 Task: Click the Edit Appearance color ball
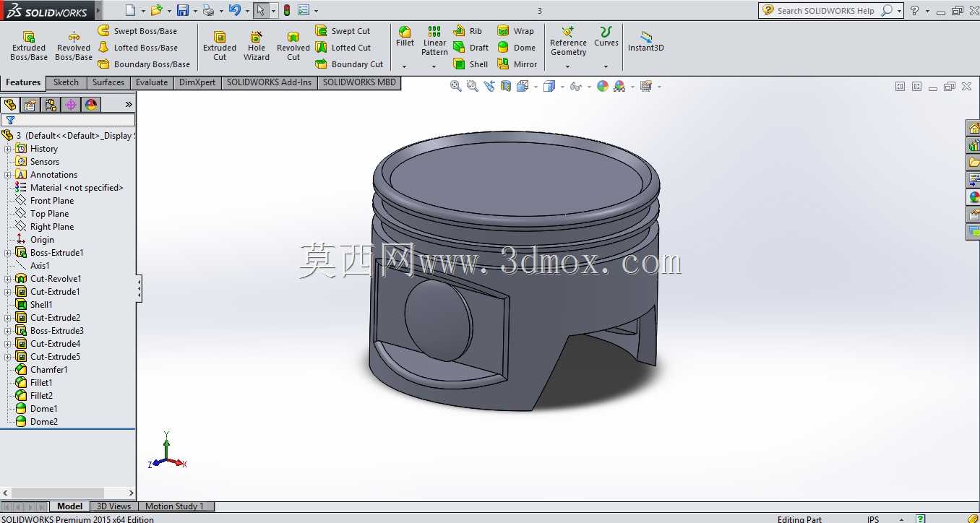(x=603, y=86)
